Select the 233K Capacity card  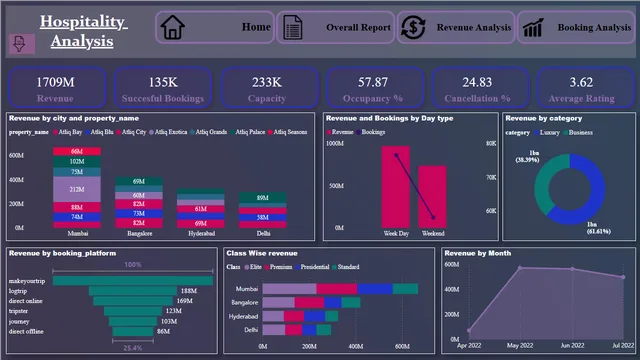(269, 88)
